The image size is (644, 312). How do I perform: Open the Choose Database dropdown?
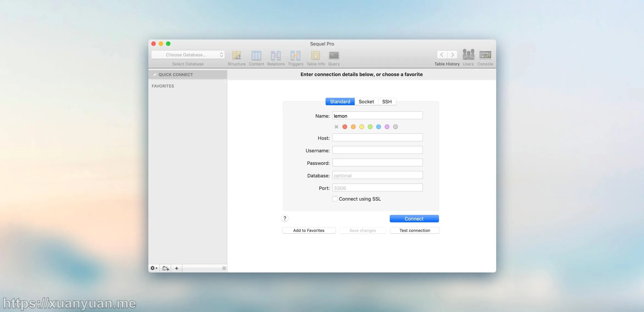[188, 55]
